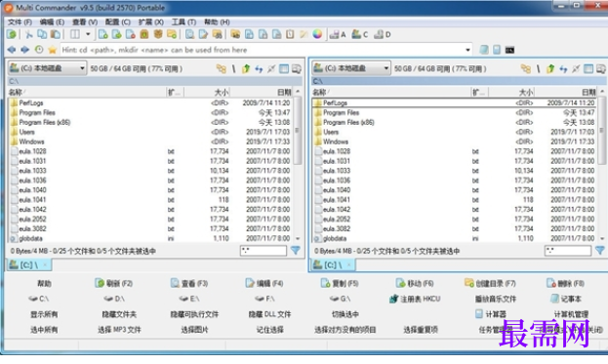
Task: Click 移动 (F6) button
Action: click(415, 283)
